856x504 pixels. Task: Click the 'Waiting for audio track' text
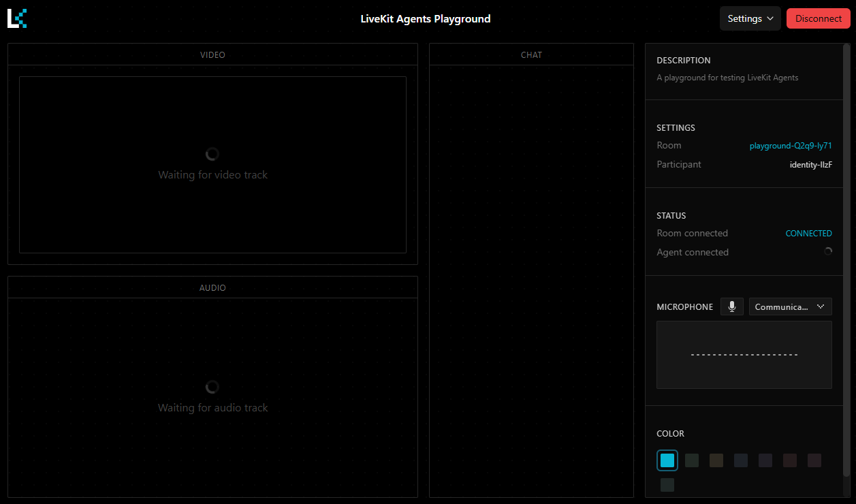(213, 408)
